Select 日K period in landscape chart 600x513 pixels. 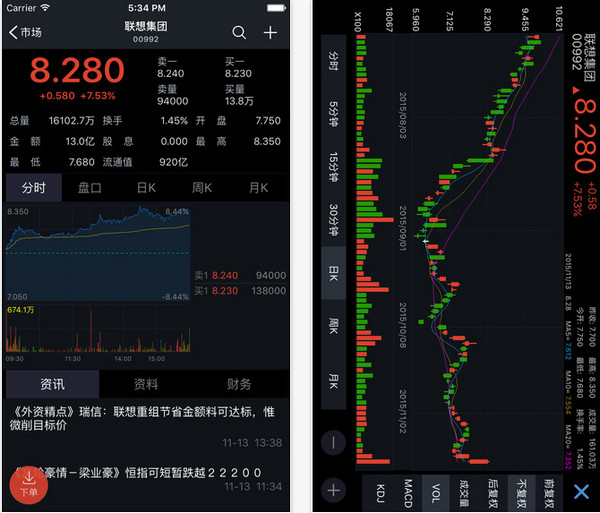[x=333, y=273]
